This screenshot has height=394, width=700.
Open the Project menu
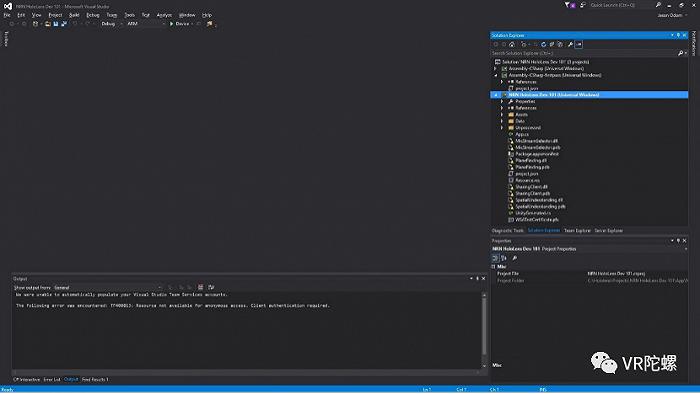click(55, 15)
